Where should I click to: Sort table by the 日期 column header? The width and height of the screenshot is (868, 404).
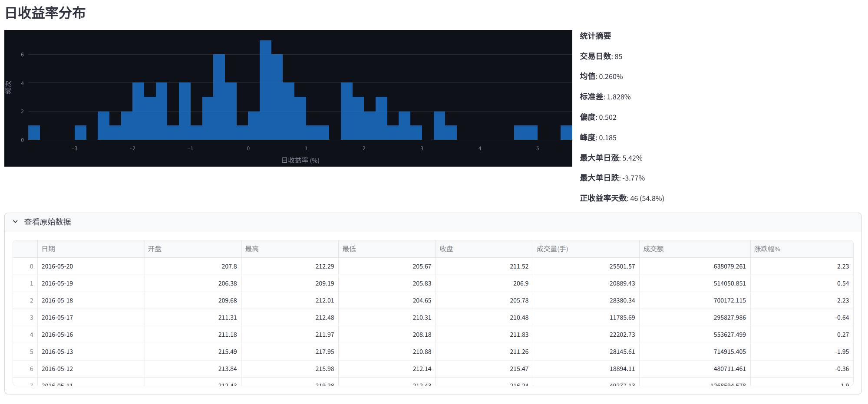pos(48,249)
